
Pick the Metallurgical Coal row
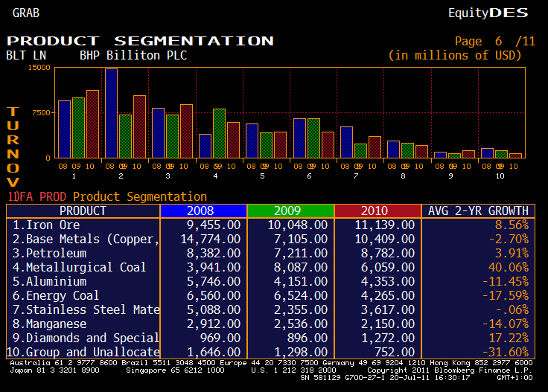(x=80, y=267)
